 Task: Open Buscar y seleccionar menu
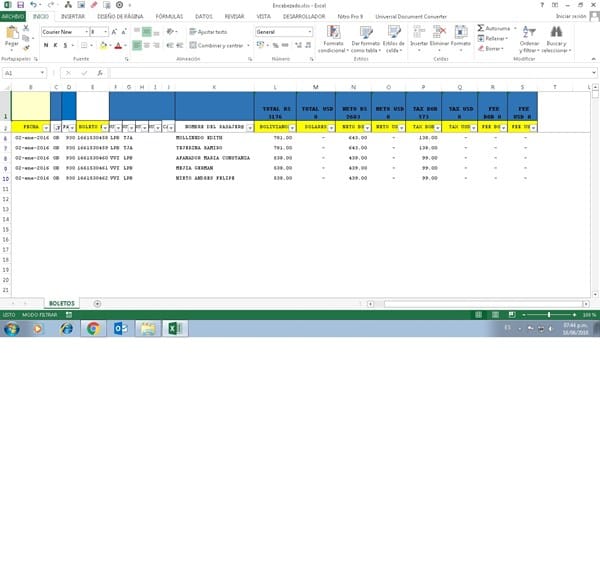pos(556,39)
